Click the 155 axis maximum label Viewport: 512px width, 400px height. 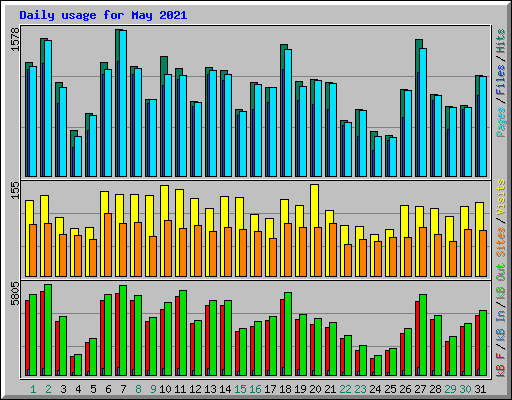16,191
